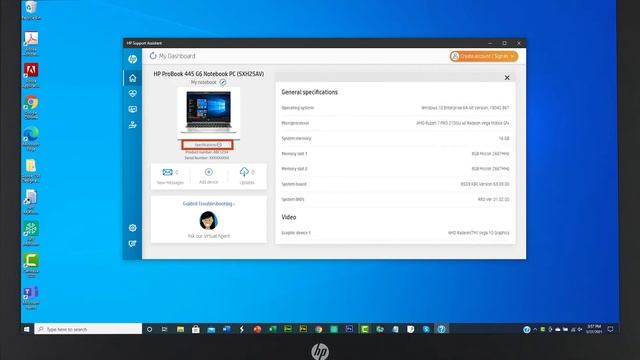Open the monitor support icon in sidebar
This screenshot has width=640, height=360.
pyautogui.click(x=132, y=109)
